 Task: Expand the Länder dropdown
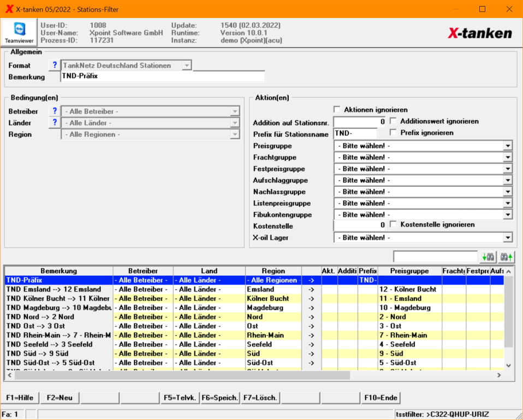click(x=235, y=123)
